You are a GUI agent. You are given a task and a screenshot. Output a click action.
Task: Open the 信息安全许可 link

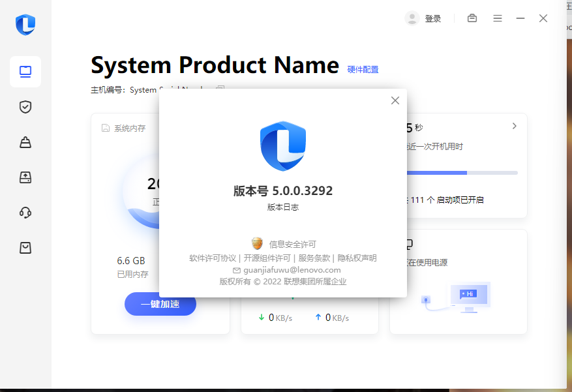coord(293,245)
